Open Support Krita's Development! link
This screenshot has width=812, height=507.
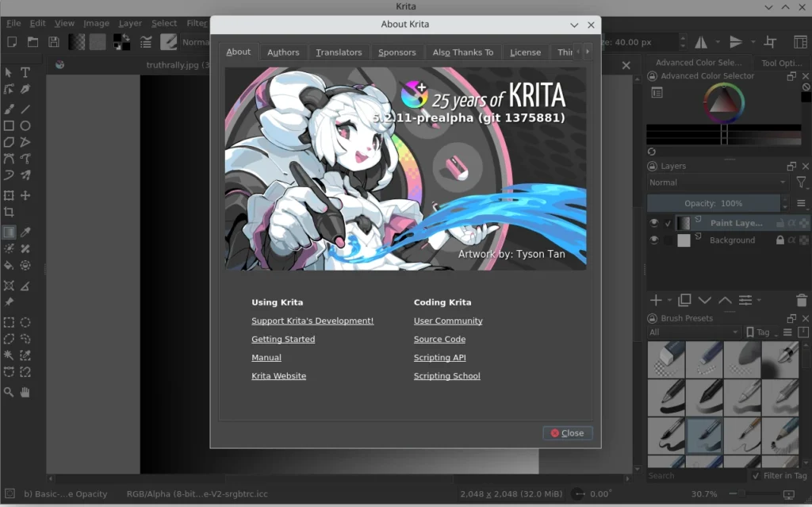click(x=312, y=321)
